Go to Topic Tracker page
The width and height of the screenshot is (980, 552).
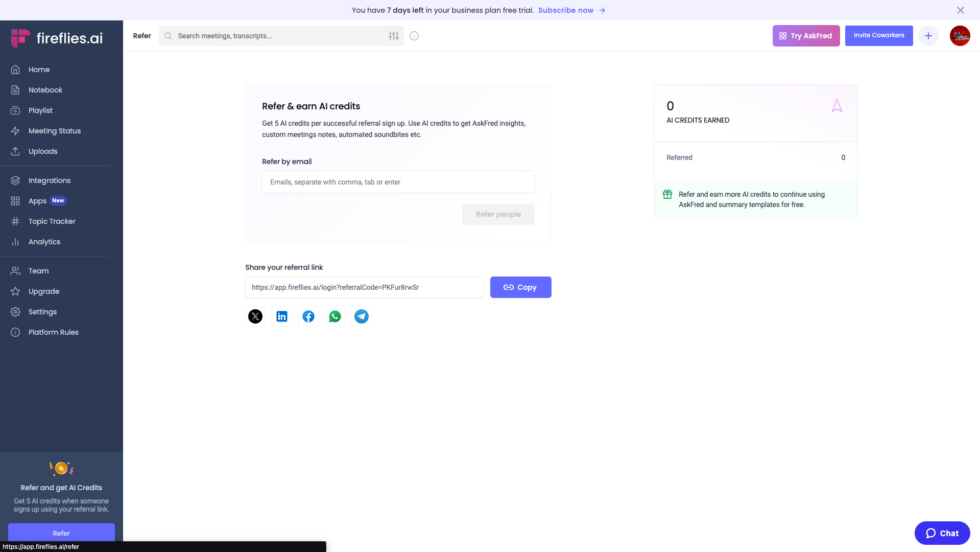[x=52, y=221]
